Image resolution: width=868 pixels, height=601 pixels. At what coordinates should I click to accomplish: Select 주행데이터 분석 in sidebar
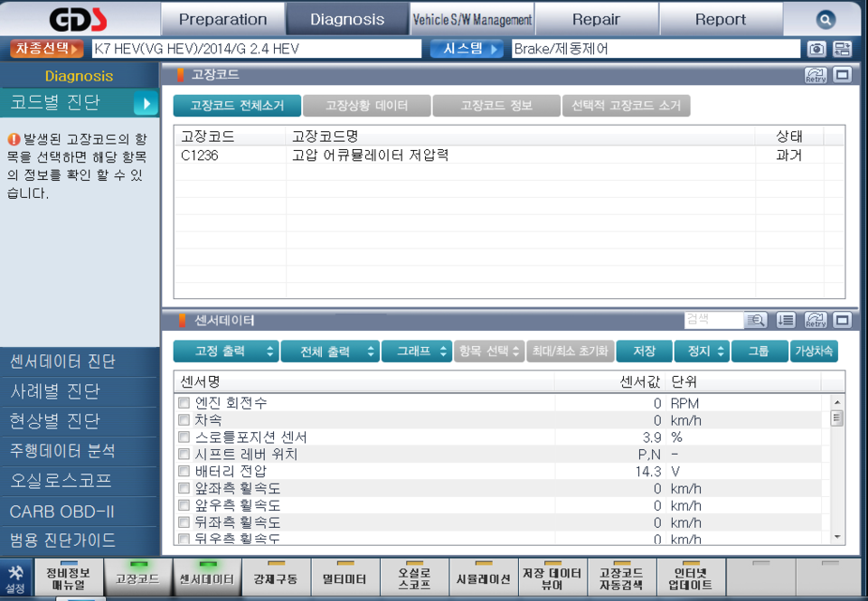pyautogui.click(x=80, y=451)
